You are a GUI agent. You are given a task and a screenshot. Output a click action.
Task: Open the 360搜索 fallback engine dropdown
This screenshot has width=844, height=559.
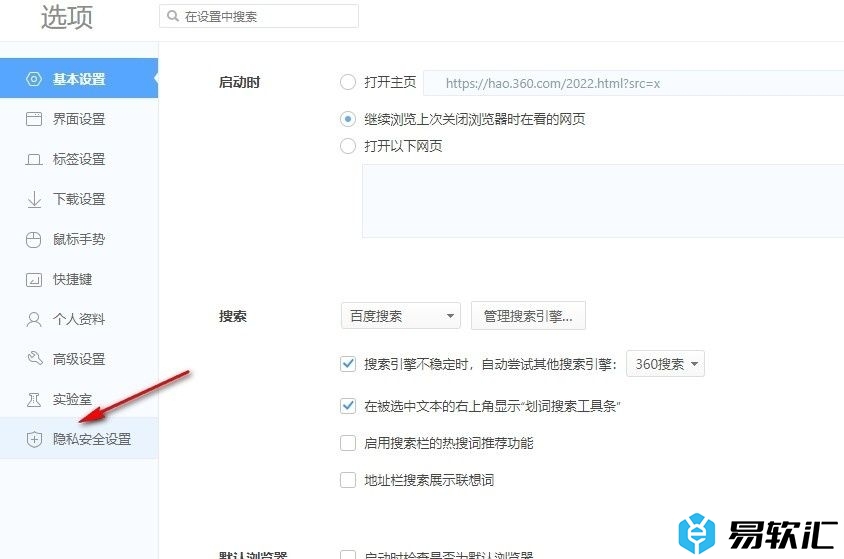pyautogui.click(x=665, y=364)
